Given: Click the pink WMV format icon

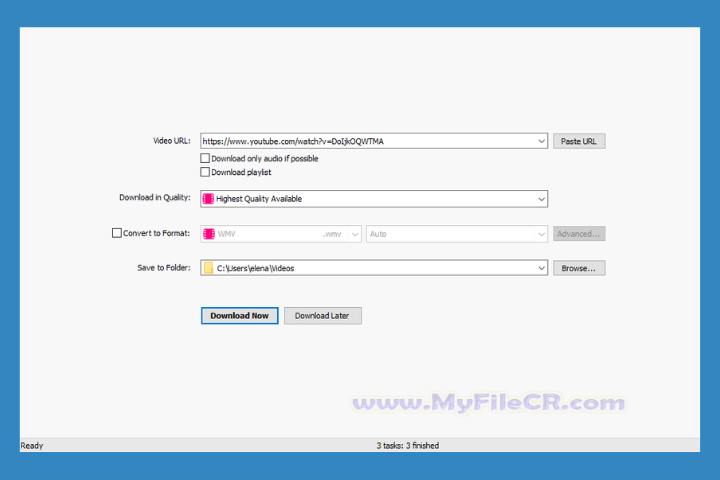Looking at the screenshot, I should click(209, 234).
